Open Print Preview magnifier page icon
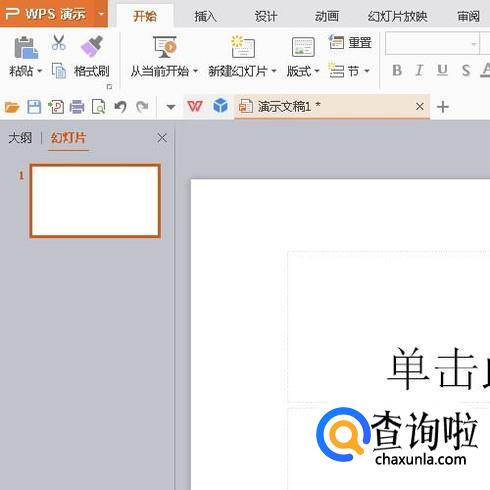The image size is (490, 490). point(99,107)
